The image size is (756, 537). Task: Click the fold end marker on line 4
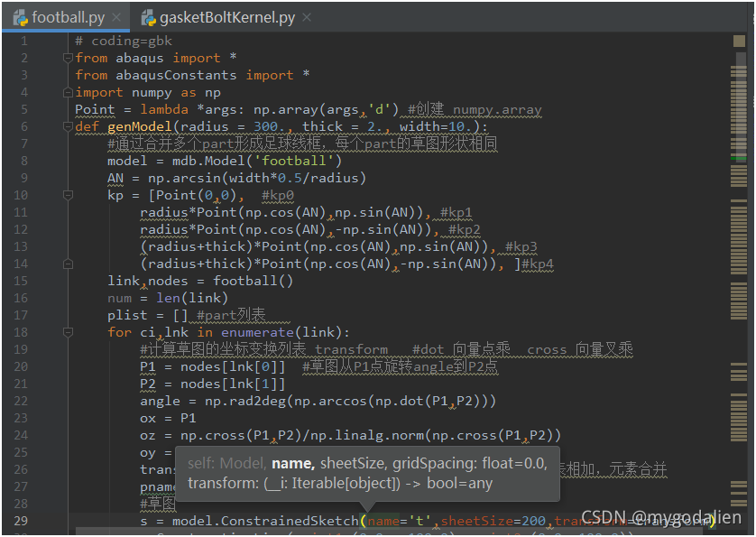68,92
